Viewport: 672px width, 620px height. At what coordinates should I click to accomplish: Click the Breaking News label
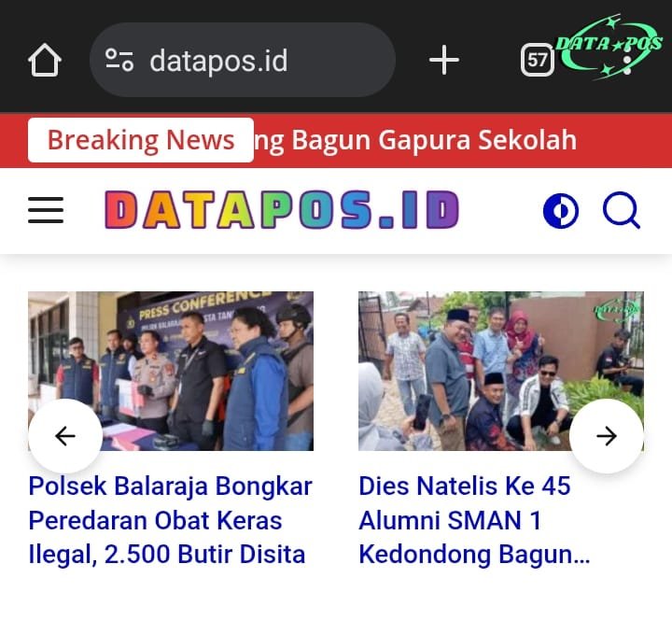coord(141,140)
